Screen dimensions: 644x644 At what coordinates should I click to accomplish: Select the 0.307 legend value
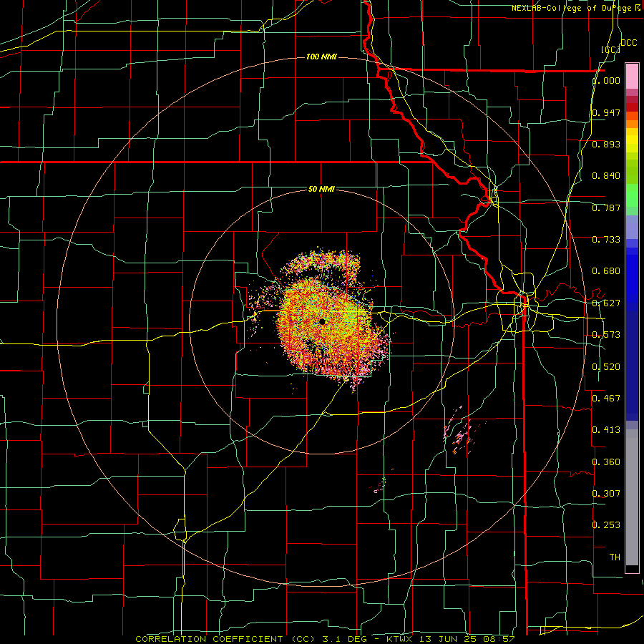pos(606,494)
